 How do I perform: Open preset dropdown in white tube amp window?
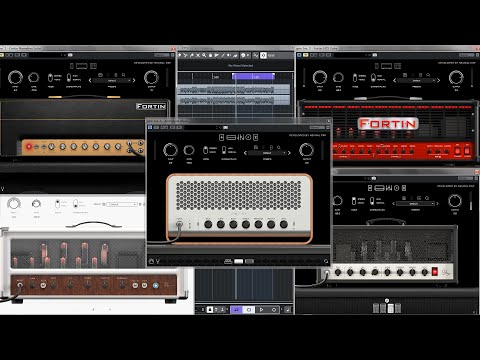(x=122, y=204)
